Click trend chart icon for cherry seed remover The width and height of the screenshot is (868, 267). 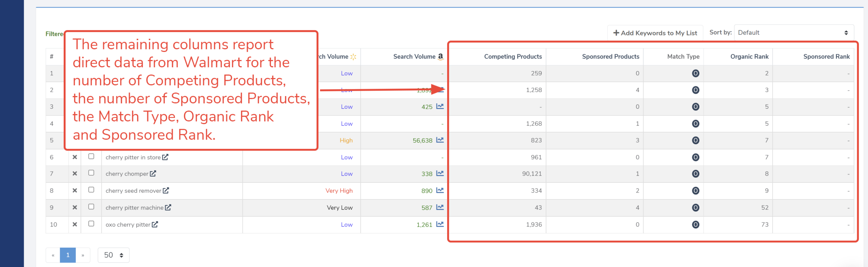[440, 190]
